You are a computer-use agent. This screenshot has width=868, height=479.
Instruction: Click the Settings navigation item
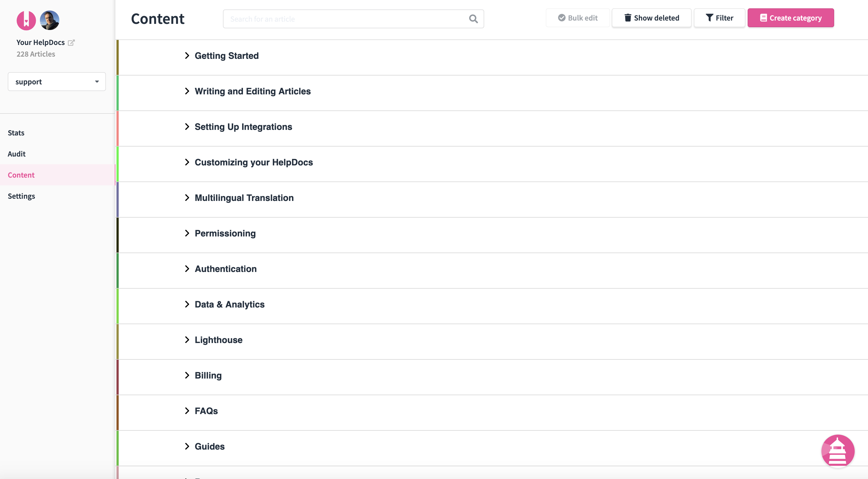[21, 196]
